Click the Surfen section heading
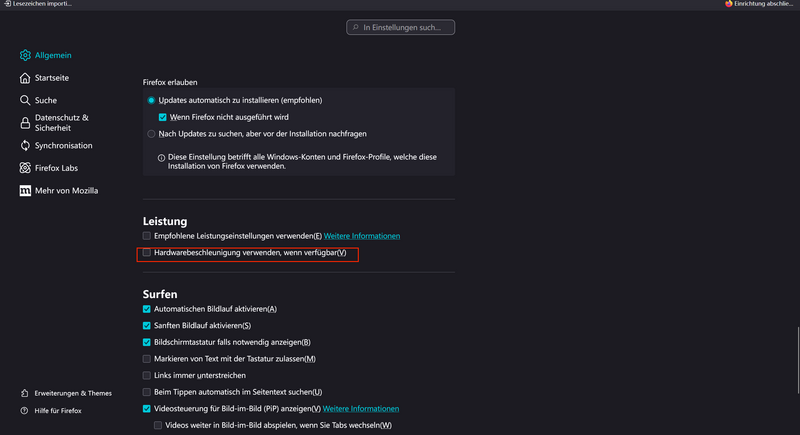Screen dimensions: 800x435 click(160, 294)
